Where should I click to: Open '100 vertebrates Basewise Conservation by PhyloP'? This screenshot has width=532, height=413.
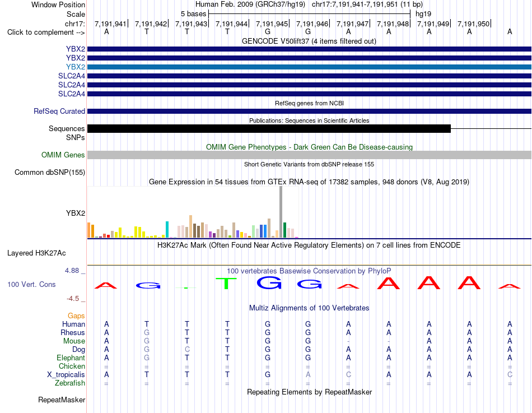coord(309,271)
